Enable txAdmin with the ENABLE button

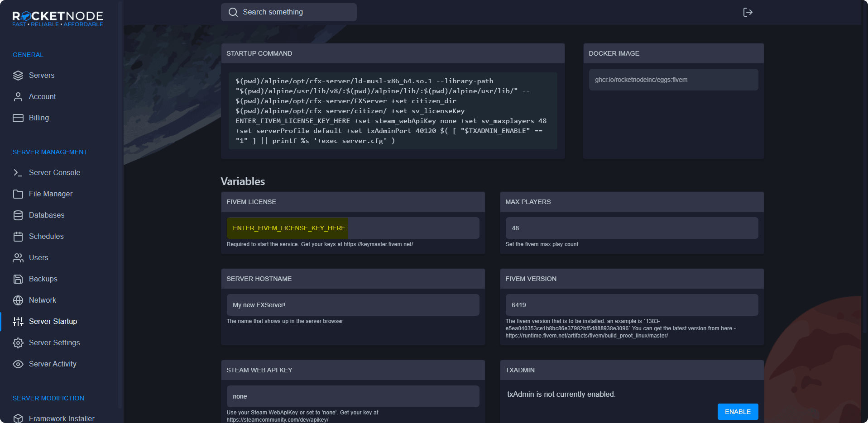click(x=738, y=412)
